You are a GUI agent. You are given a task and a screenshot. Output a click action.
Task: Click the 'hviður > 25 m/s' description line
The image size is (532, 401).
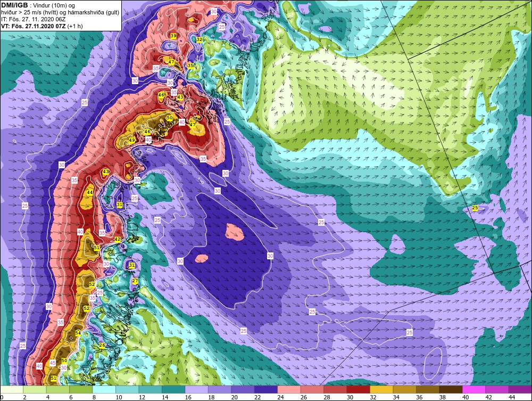click(60, 12)
